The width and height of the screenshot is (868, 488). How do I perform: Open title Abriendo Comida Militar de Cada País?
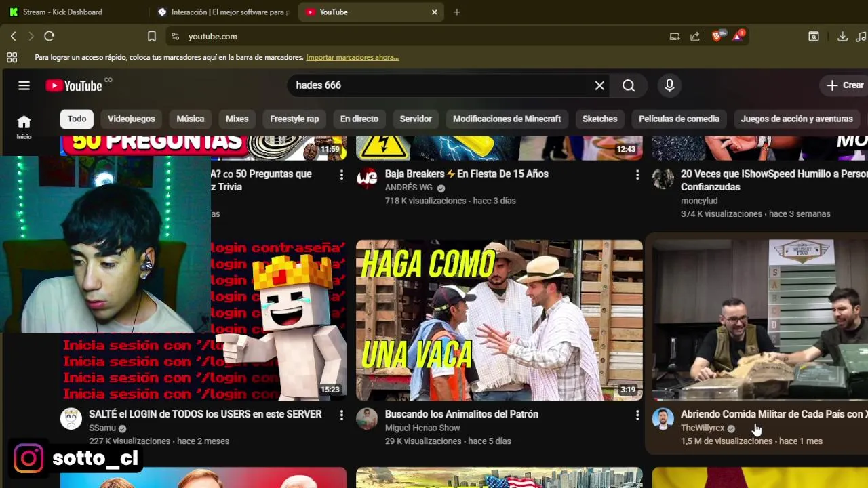(x=774, y=414)
